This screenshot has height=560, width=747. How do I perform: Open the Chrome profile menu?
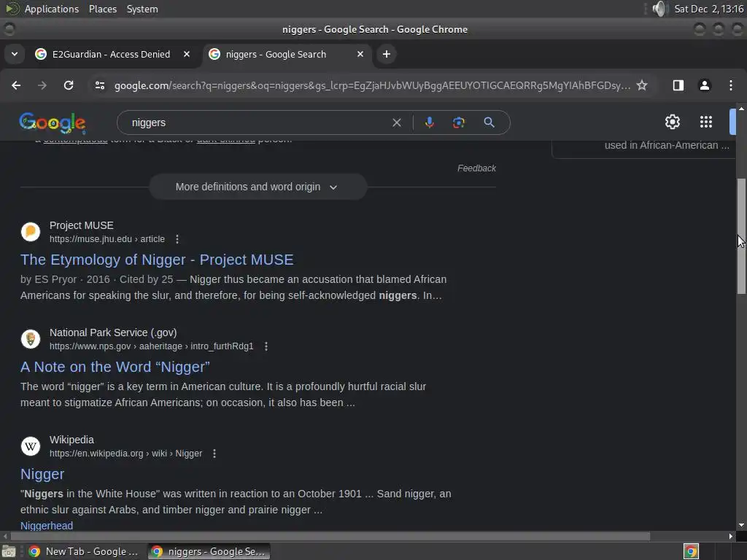[x=705, y=85]
